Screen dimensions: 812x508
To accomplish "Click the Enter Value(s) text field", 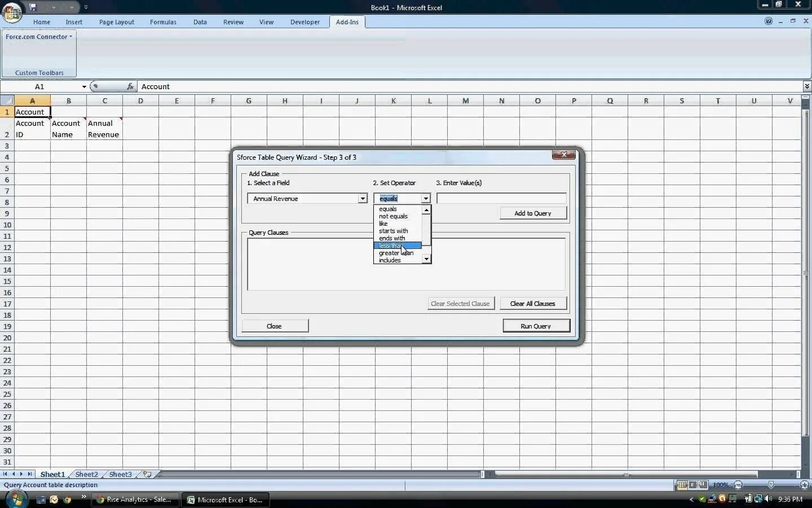I will (501, 199).
